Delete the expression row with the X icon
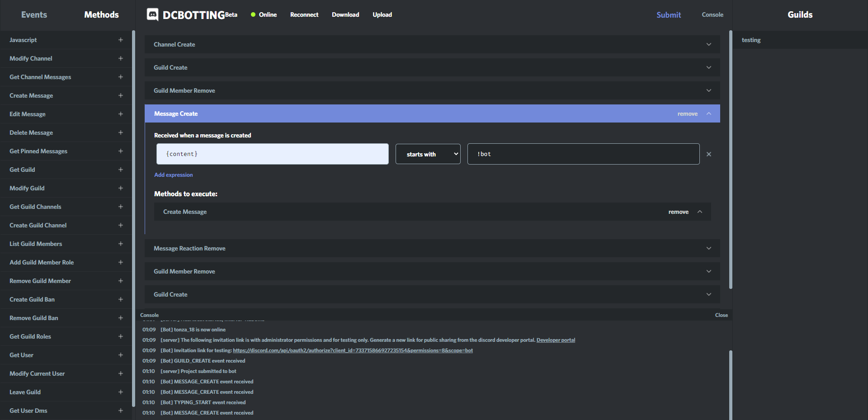868x420 pixels. click(x=709, y=154)
